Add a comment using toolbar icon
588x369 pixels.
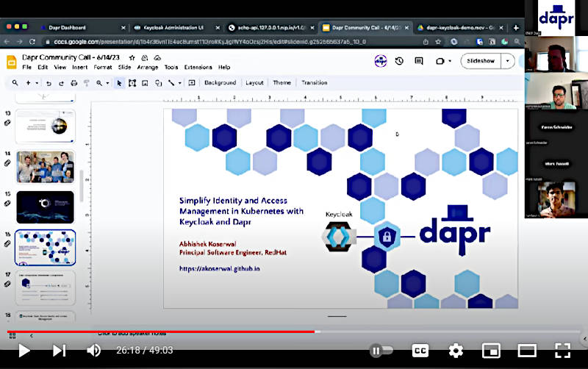(192, 83)
